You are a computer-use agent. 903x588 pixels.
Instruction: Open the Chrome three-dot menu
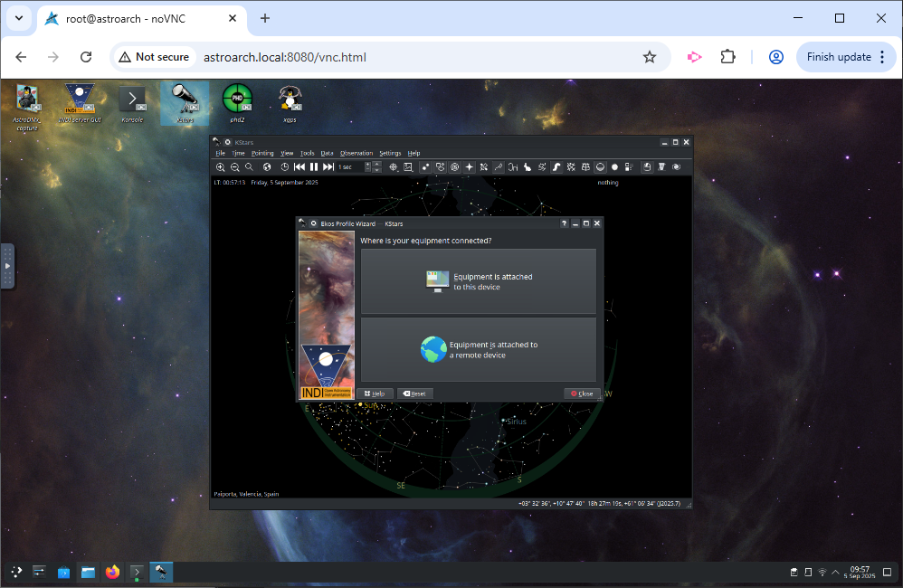click(x=882, y=57)
